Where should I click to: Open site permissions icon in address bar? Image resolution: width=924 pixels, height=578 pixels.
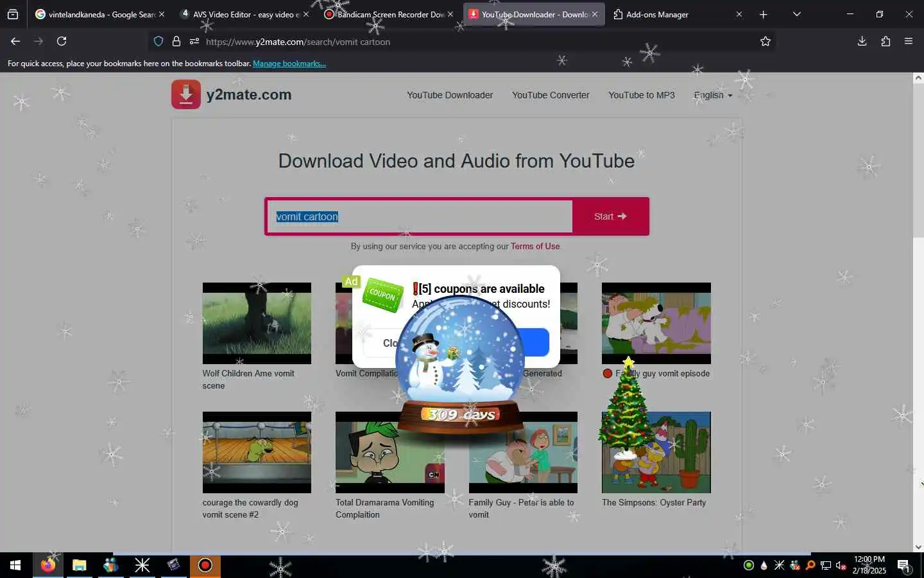(x=194, y=42)
